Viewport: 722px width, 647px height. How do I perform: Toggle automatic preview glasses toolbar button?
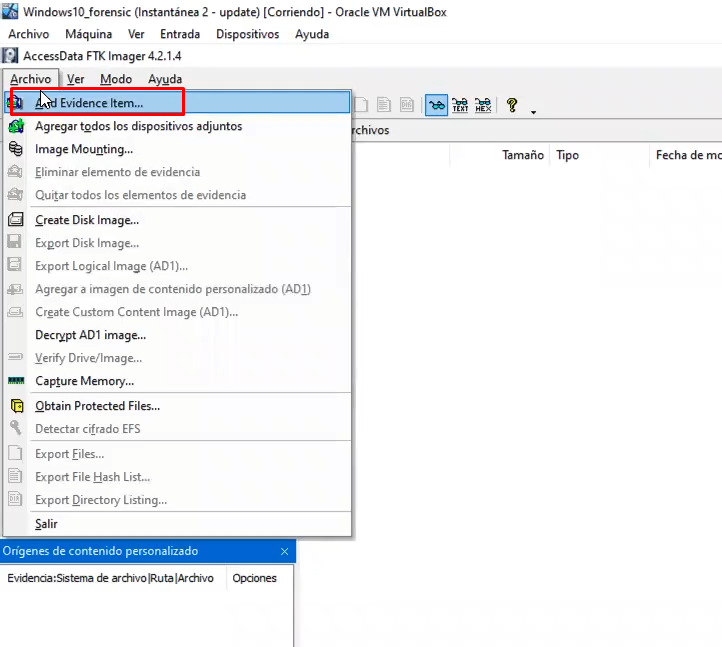click(436, 105)
